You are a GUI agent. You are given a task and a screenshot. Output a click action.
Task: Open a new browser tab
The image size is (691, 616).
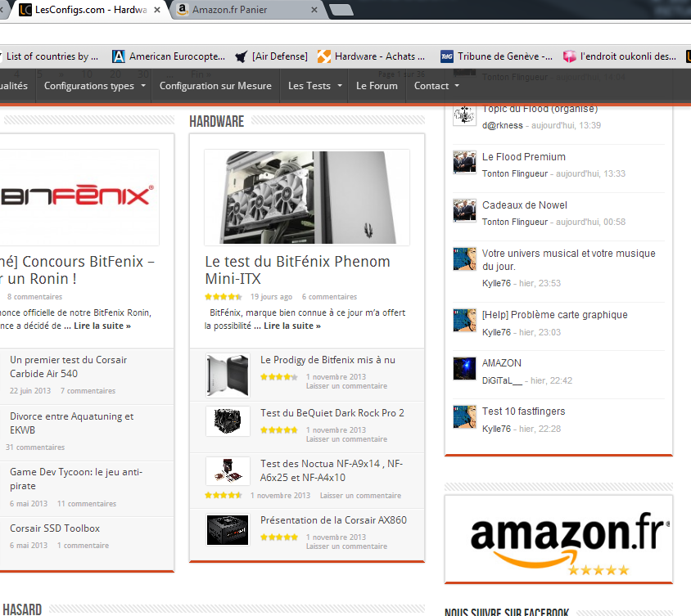[341, 10]
